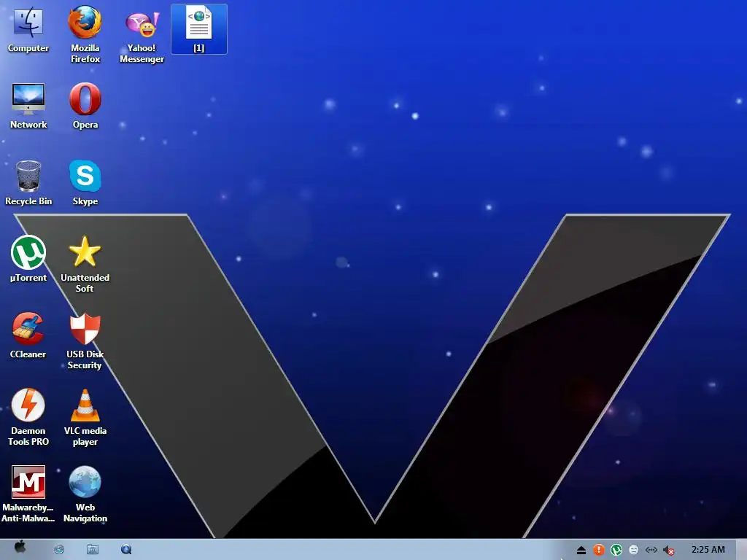Select the VLC media player shortcut

85,417
